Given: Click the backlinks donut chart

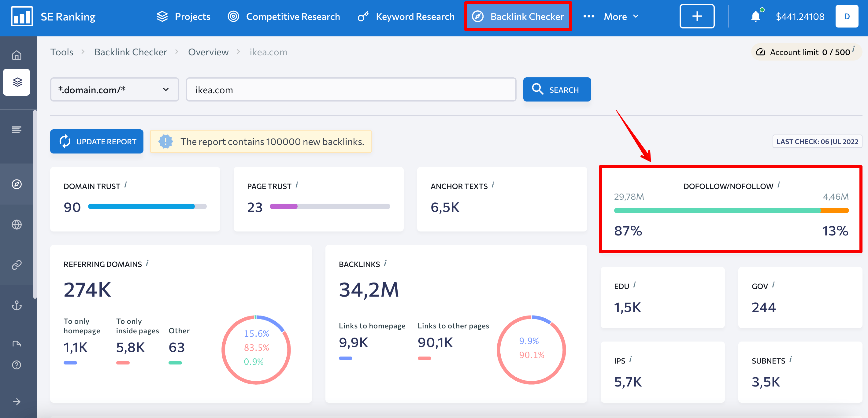Looking at the screenshot, I should click(x=531, y=350).
